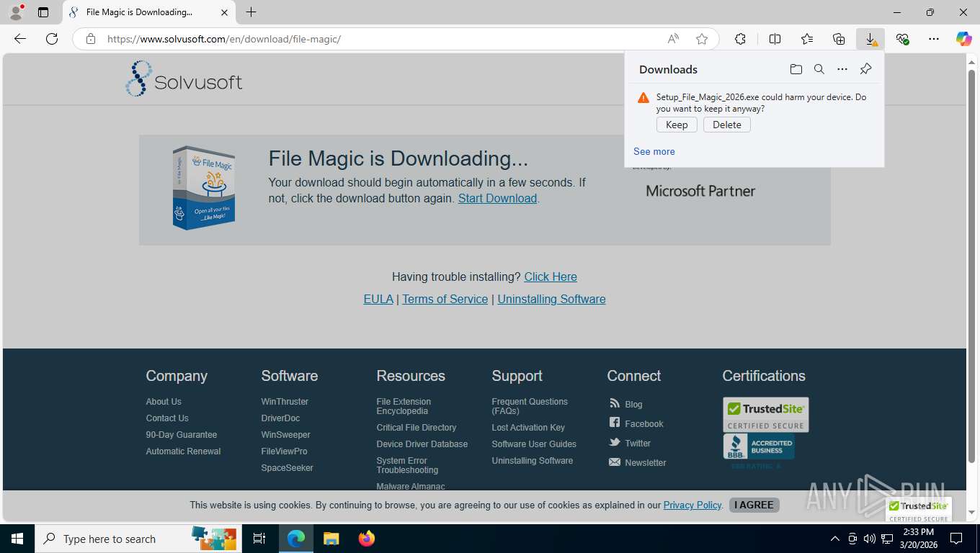The height and width of the screenshot is (553, 980).
Task: Accept cookies with I AGREE
Action: (754, 505)
